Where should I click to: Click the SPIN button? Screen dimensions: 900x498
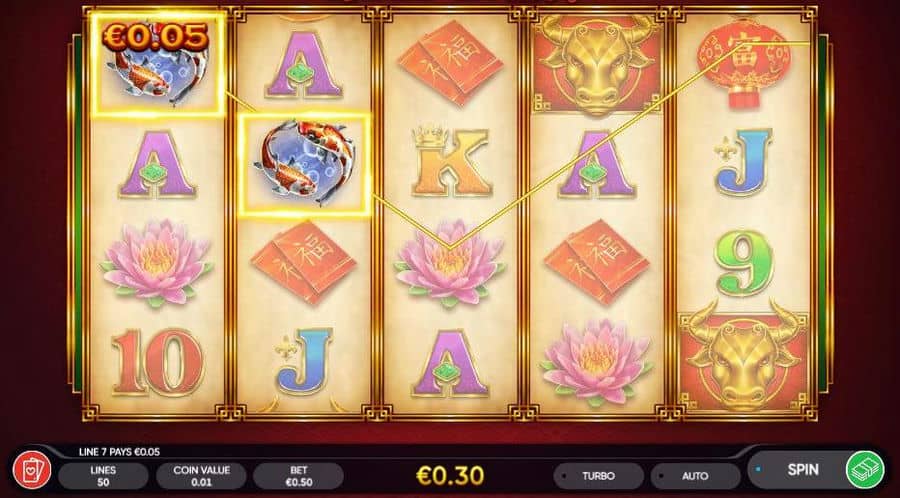click(803, 469)
